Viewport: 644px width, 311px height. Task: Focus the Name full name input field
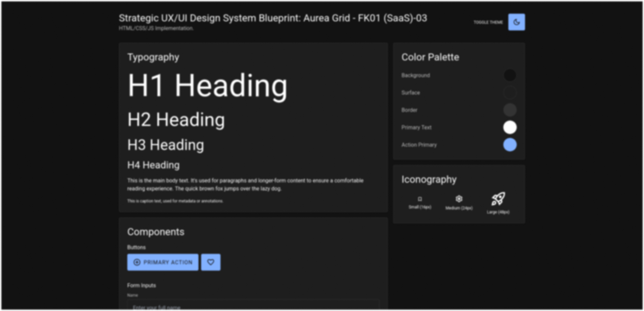pyautogui.click(x=253, y=306)
